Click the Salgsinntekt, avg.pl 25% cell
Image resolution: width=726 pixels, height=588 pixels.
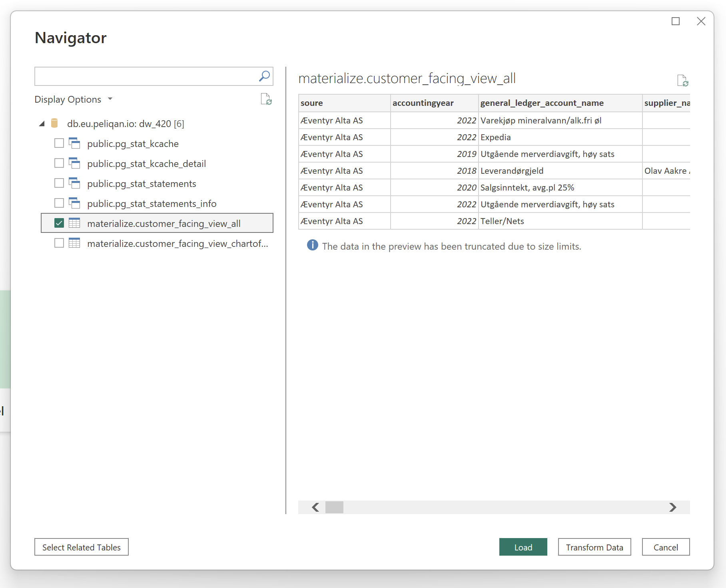click(560, 187)
